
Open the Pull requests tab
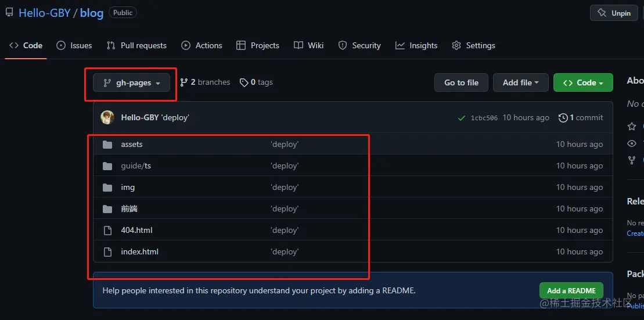tap(136, 46)
